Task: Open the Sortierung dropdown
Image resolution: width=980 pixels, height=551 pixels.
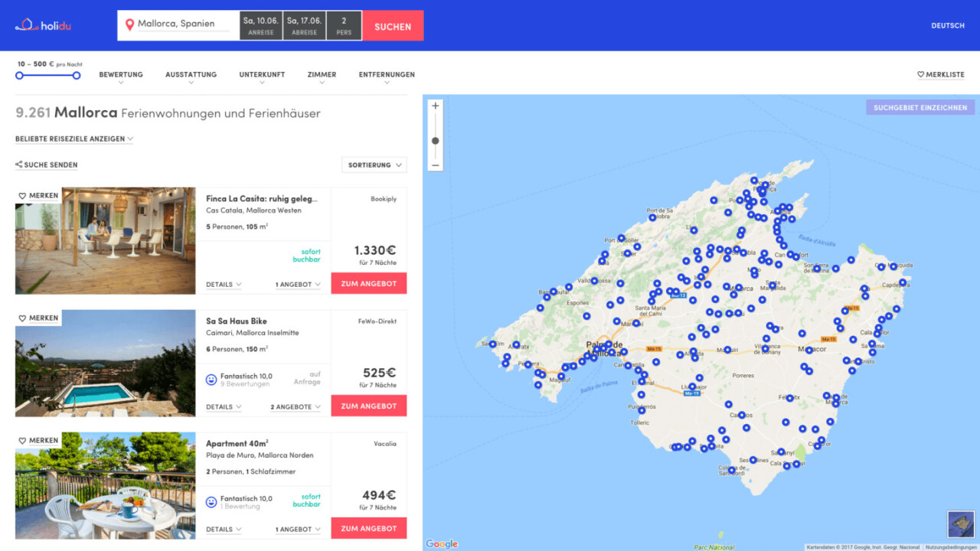Action: (374, 165)
